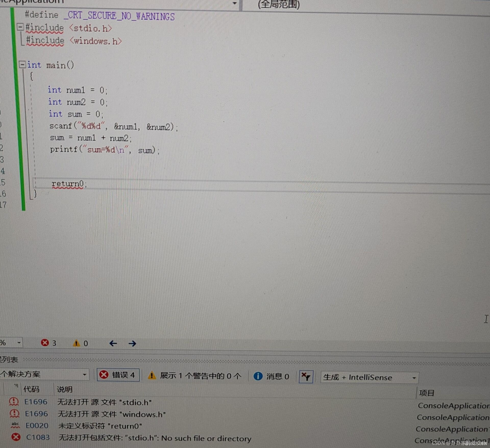Click the red error count icon in status bar
The height and width of the screenshot is (448, 490).
(x=45, y=343)
